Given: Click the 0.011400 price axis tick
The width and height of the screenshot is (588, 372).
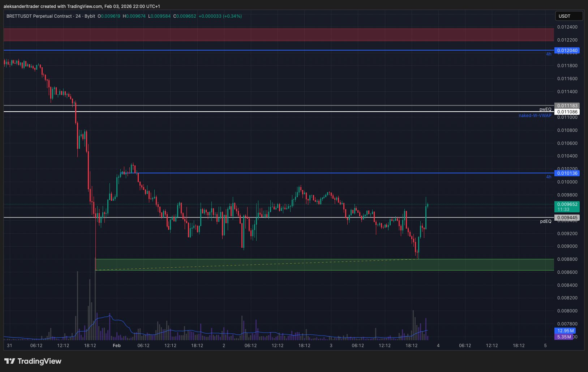Looking at the screenshot, I should coord(567,92).
